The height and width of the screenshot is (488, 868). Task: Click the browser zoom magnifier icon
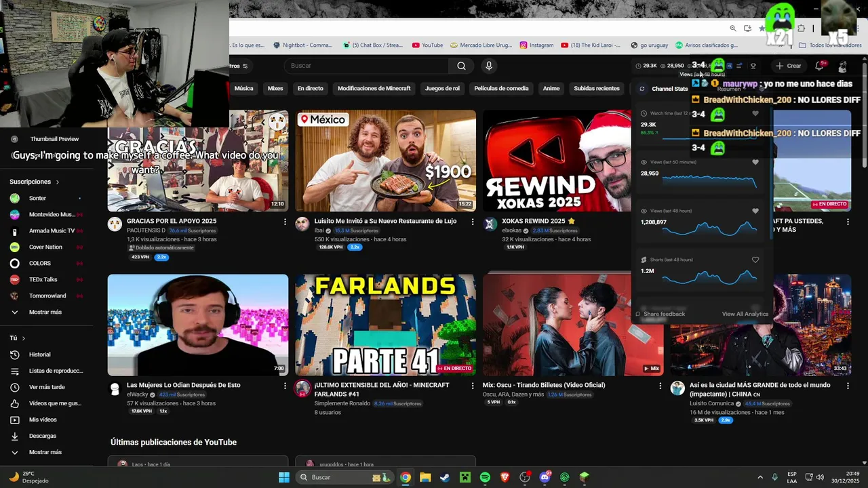[x=733, y=28]
